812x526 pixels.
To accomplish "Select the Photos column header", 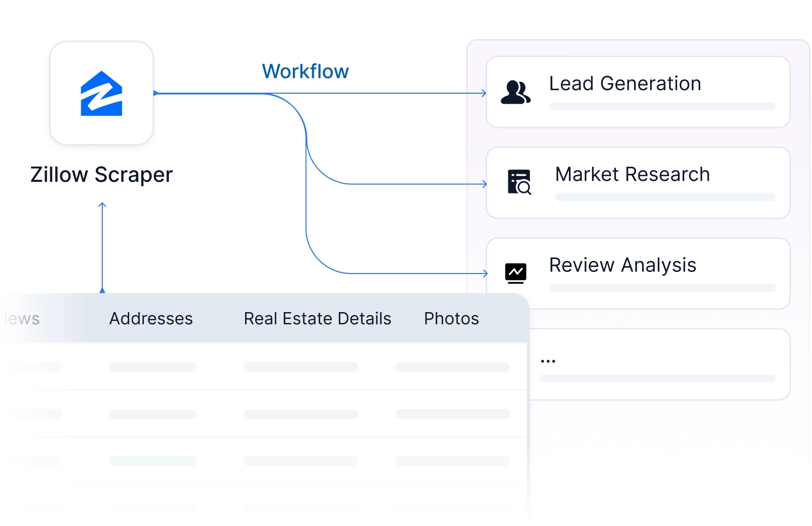I will pos(452,319).
